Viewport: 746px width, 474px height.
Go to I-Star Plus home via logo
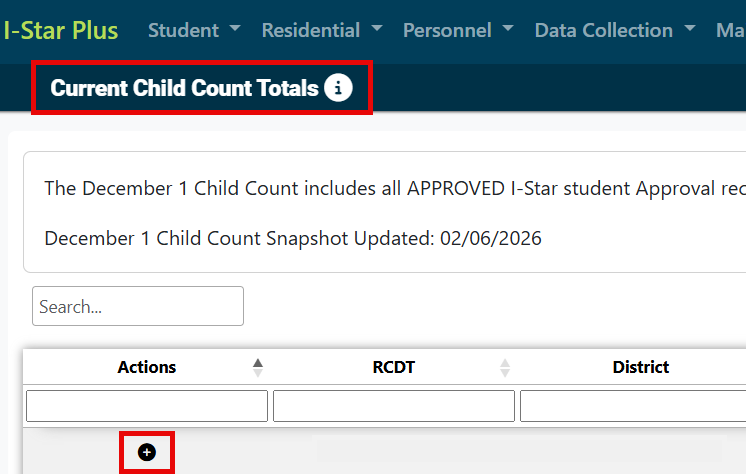pos(60,30)
